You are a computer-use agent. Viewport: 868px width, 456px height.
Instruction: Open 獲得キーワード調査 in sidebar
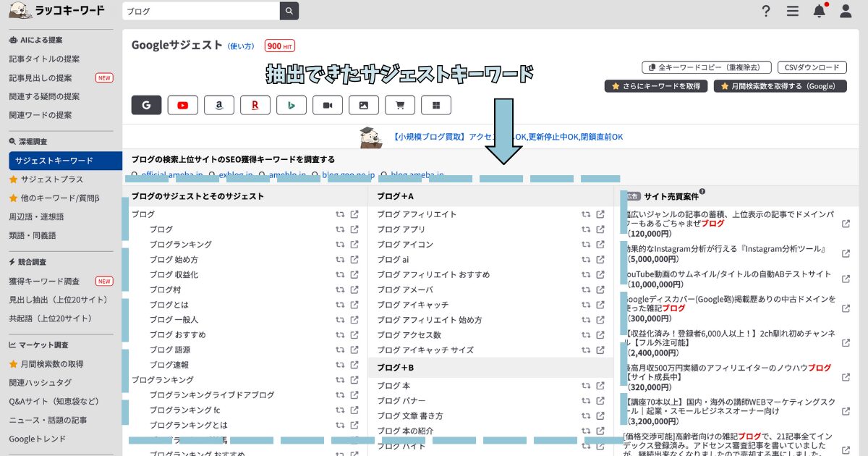44,281
